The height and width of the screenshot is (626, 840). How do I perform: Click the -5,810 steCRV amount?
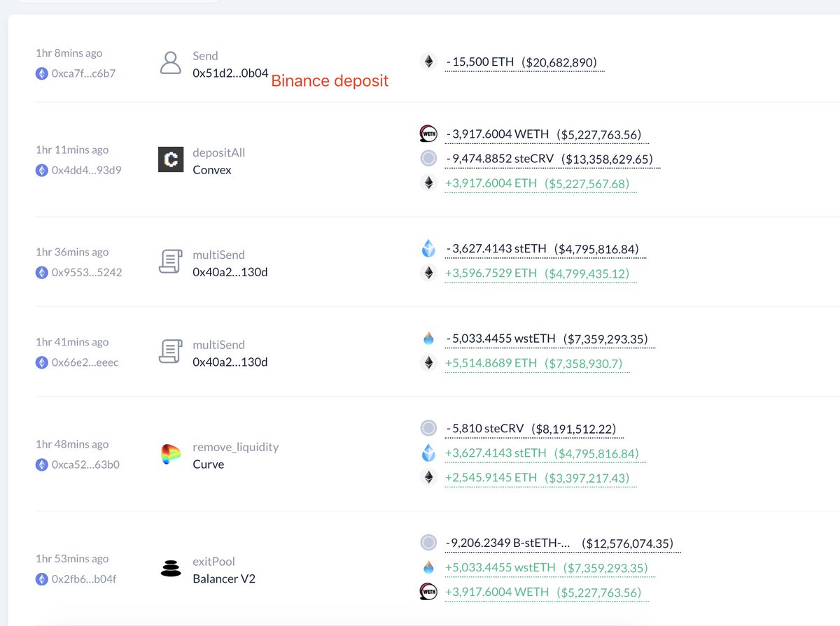(485, 429)
